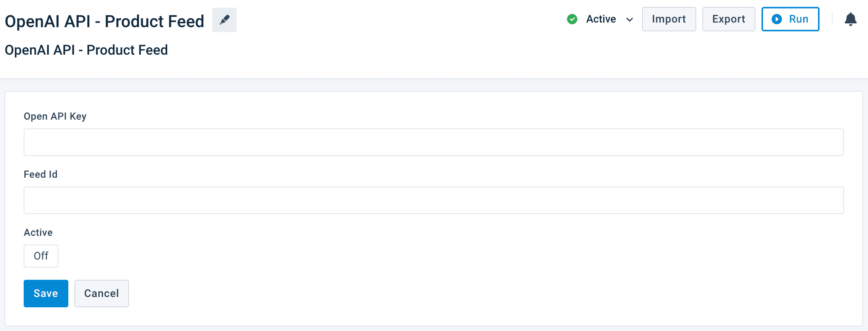
Task: Click the smaller subtitle under the title
Action: pos(86,50)
